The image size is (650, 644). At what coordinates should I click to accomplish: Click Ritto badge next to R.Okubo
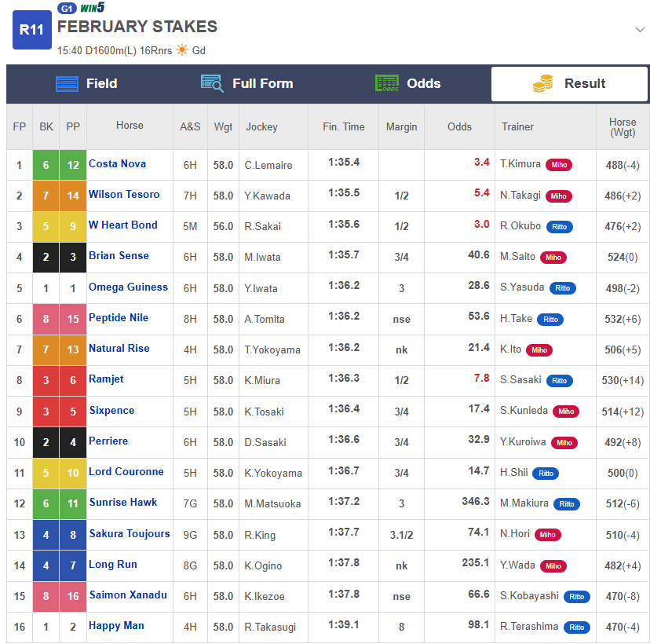point(560,227)
